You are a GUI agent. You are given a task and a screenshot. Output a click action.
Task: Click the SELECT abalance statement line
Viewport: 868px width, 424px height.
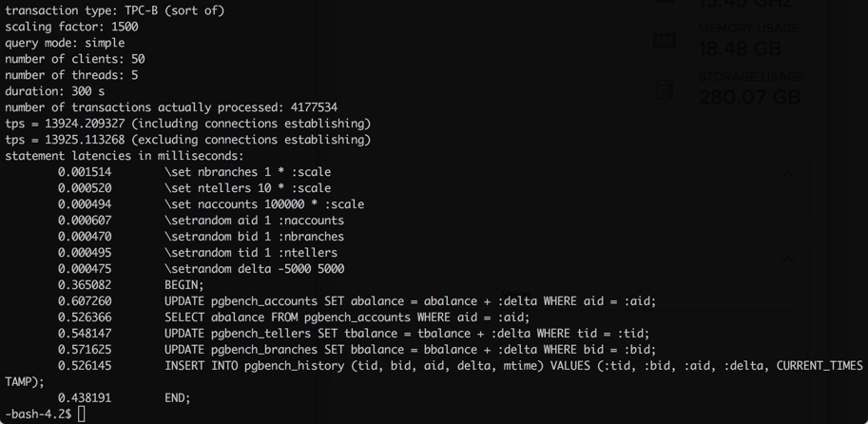tap(347, 318)
